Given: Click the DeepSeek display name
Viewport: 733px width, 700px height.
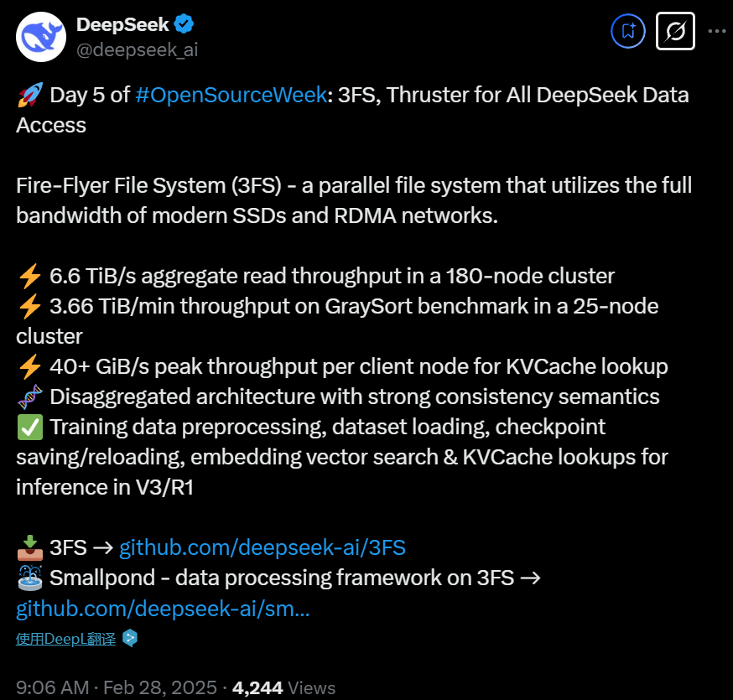Looking at the screenshot, I should (x=122, y=25).
